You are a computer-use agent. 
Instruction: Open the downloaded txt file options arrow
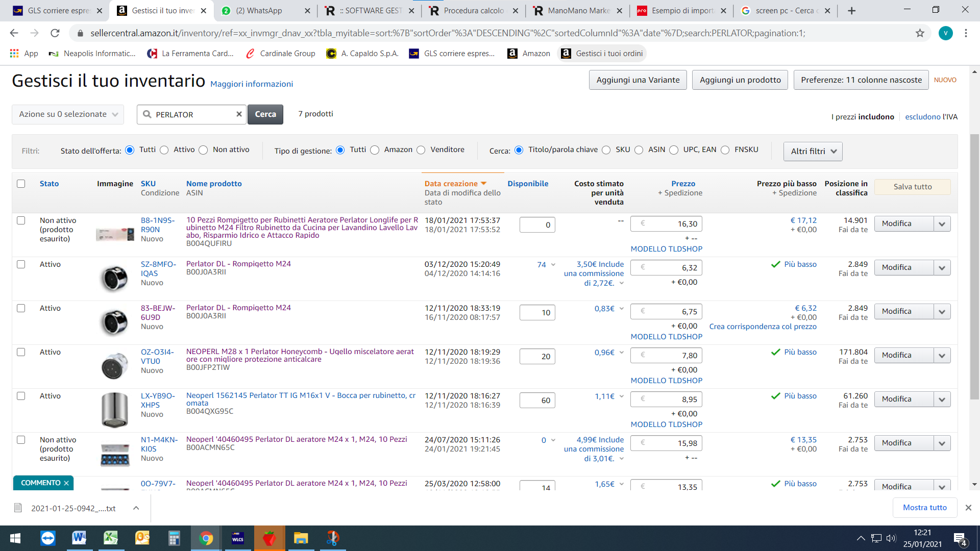pos(136,508)
